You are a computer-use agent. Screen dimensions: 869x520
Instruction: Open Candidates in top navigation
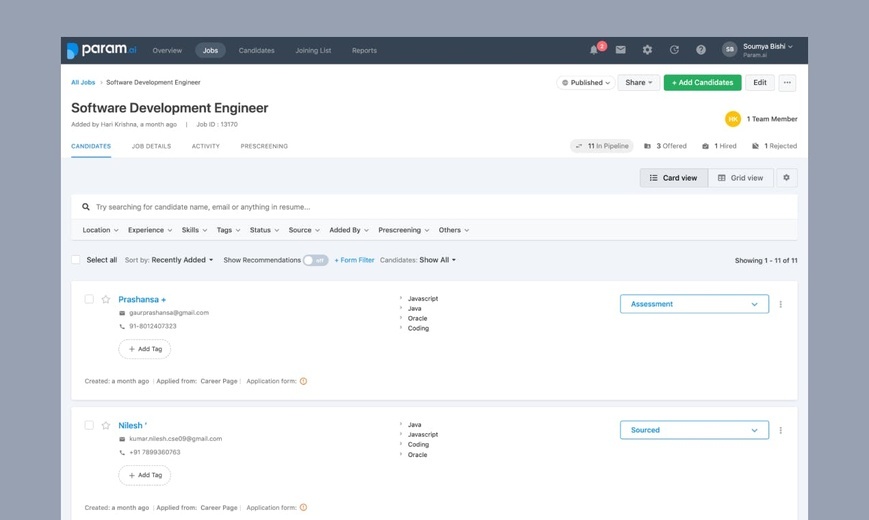point(257,50)
